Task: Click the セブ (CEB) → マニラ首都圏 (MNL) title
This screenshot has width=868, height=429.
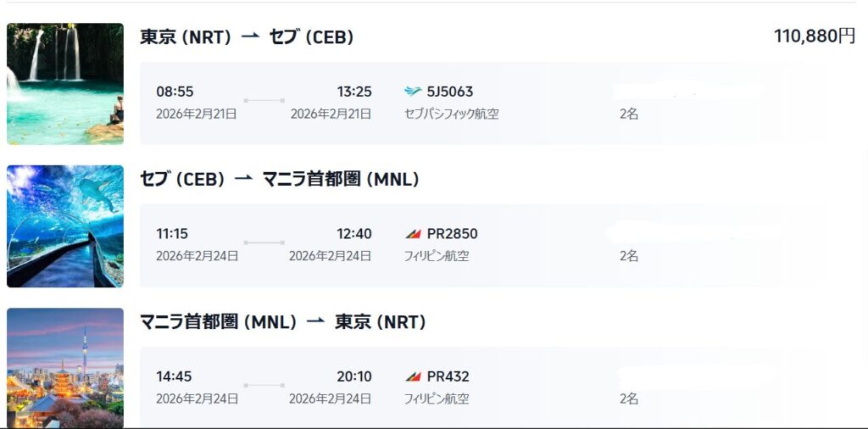Action: coord(280,180)
